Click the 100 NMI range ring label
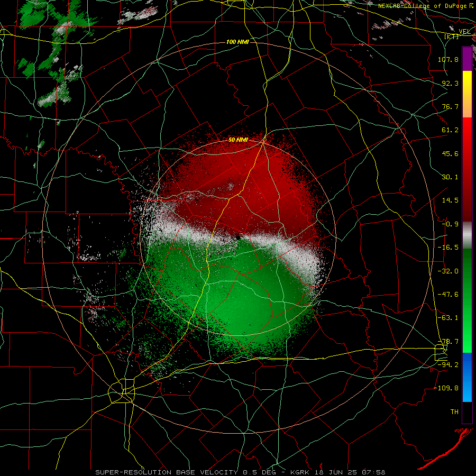The width and height of the screenshot is (476, 476). (237, 42)
